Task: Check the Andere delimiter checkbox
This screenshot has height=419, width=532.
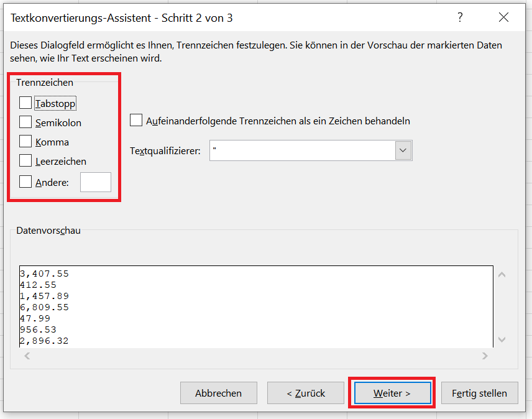Action: click(25, 182)
